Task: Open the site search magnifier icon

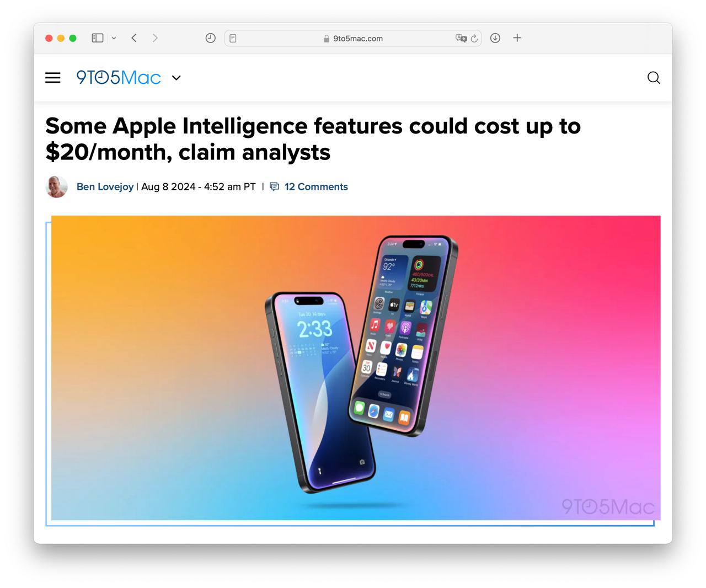Action: click(654, 78)
